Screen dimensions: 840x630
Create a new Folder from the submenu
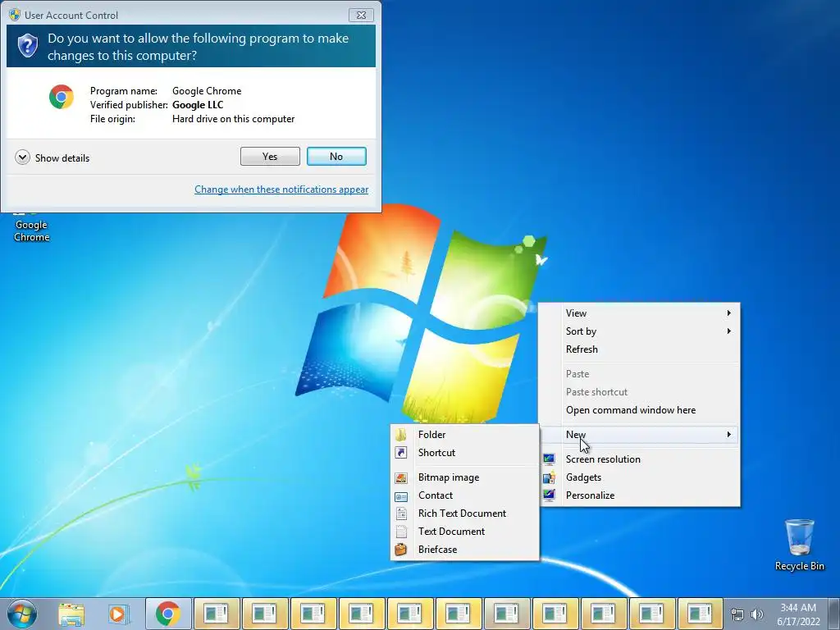click(464, 435)
